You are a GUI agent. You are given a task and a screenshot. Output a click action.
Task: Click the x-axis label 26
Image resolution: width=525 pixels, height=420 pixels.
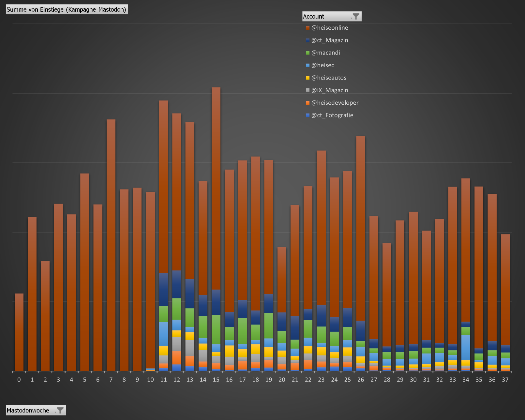pos(361,380)
